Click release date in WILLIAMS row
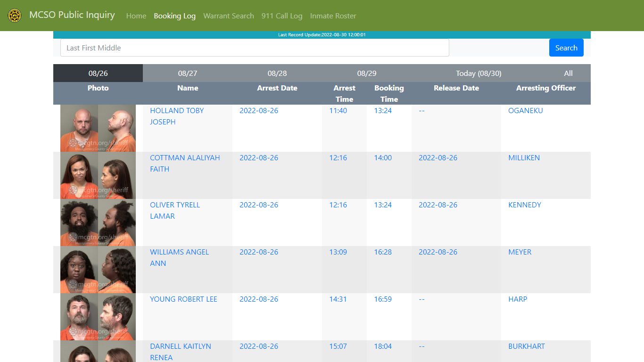 [x=438, y=252]
